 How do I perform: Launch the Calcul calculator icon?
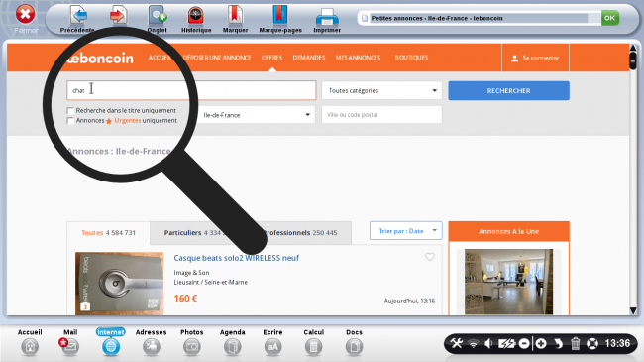313,347
